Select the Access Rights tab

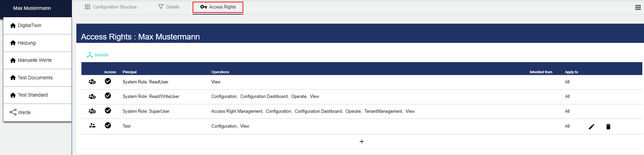click(218, 7)
